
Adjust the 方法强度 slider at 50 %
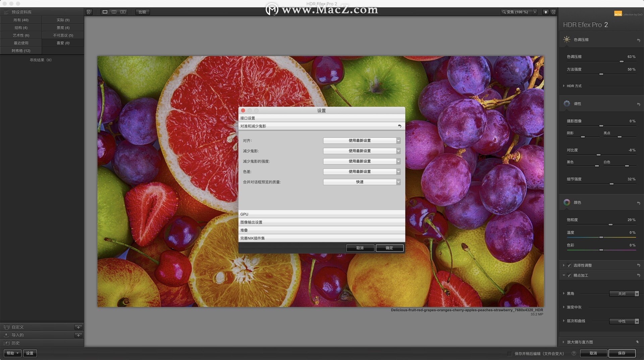pos(601,74)
